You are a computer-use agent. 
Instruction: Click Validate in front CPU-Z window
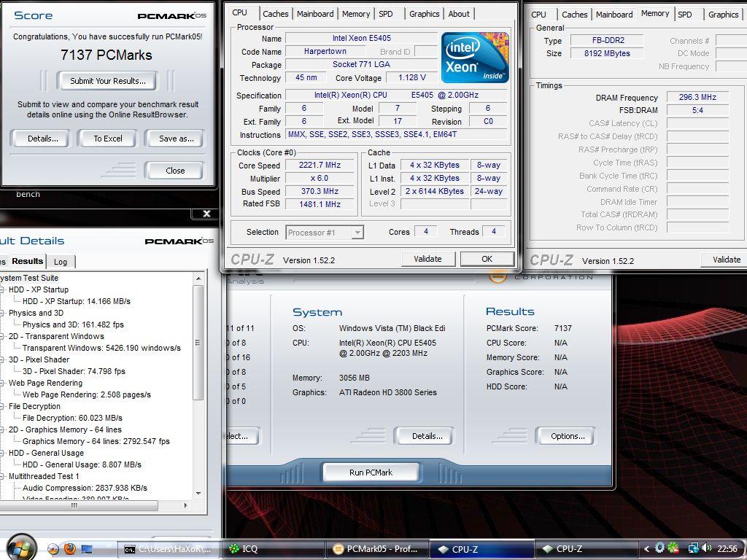click(x=427, y=259)
